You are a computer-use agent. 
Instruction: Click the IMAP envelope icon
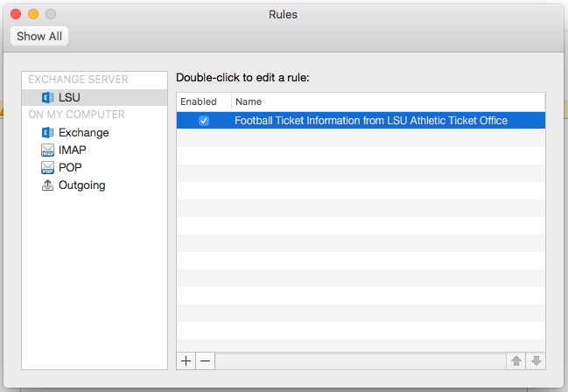pyautogui.click(x=47, y=150)
